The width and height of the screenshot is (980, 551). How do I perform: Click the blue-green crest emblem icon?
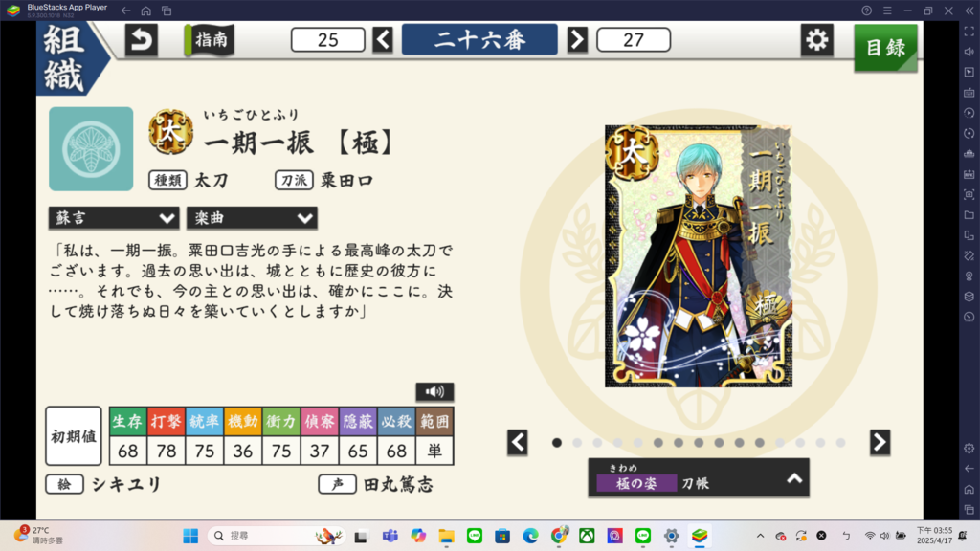[x=91, y=148]
